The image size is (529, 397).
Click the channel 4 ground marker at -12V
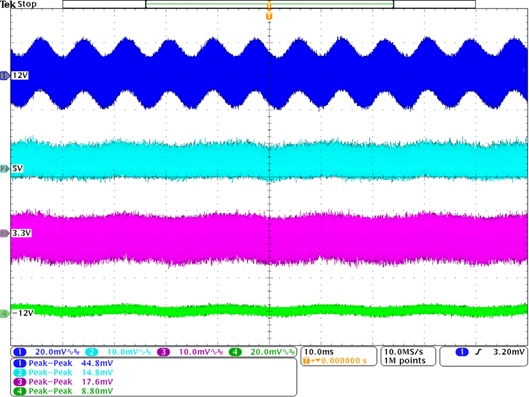point(5,314)
